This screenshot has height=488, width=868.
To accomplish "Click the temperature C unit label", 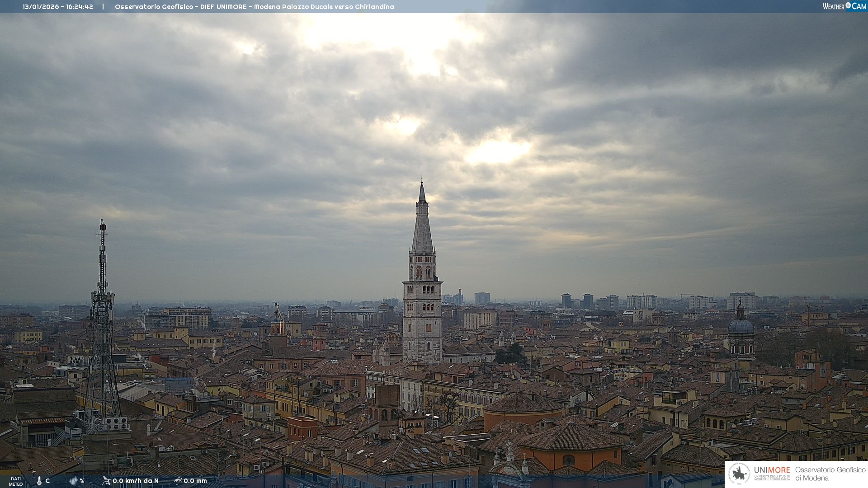I will coord(47,481).
